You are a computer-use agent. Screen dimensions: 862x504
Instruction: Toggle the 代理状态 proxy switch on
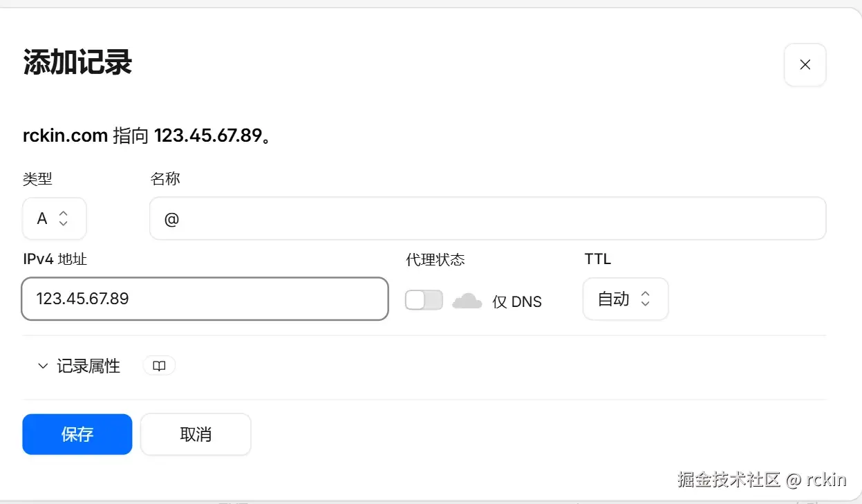(424, 299)
